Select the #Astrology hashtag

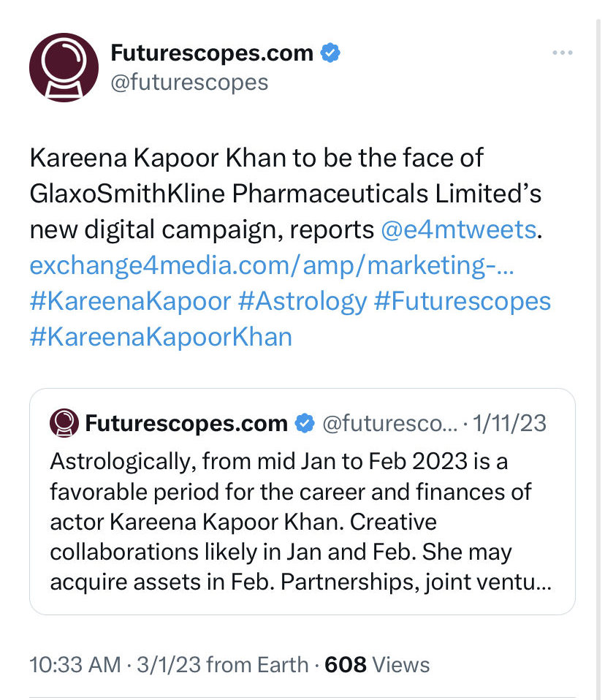302,303
